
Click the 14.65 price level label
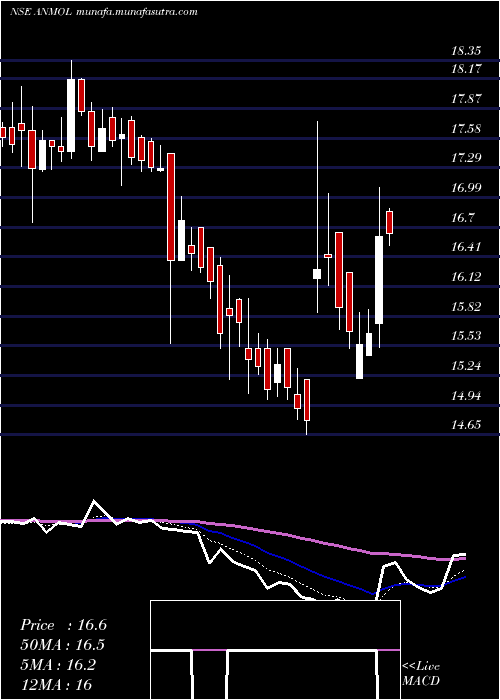(466, 425)
